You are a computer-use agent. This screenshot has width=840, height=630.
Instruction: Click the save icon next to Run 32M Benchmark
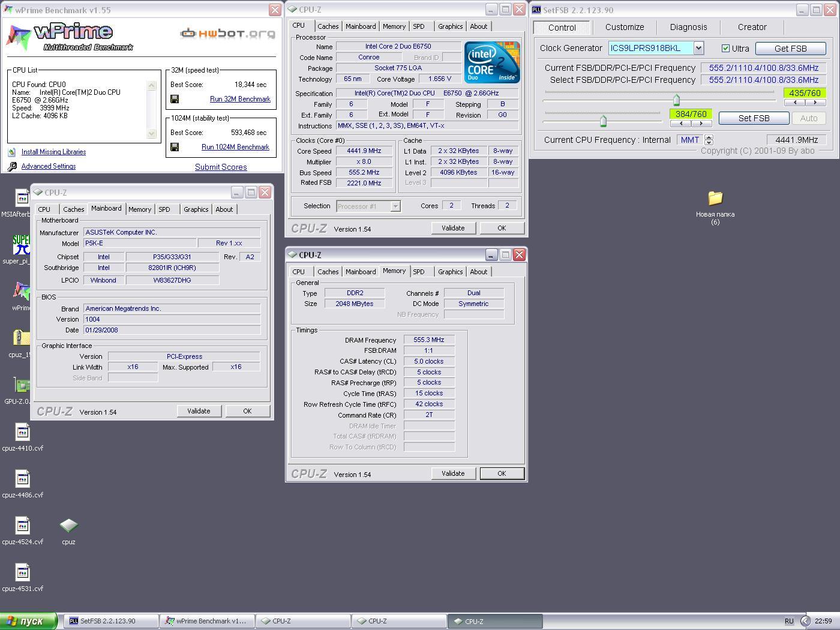[x=175, y=99]
